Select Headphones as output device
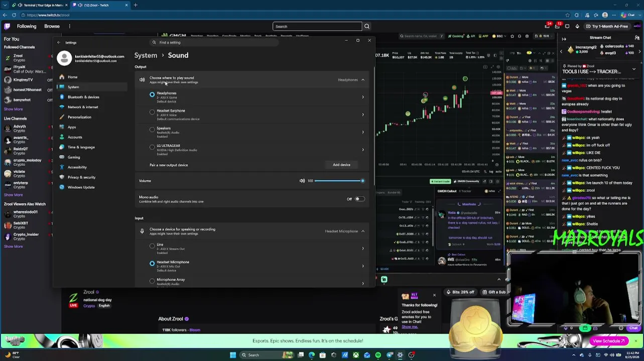 [152, 94]
